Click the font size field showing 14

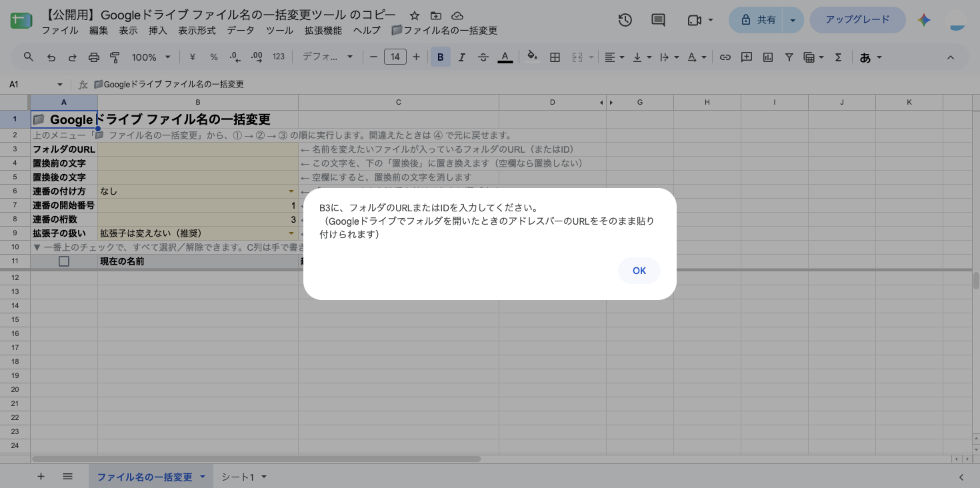pos(395,57)
